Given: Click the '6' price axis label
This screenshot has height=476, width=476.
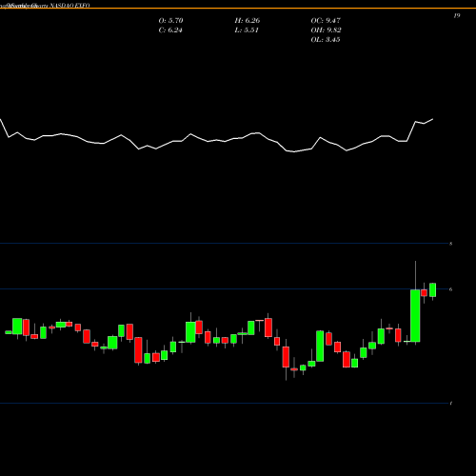Looking at the screenshot, I should [450, 289].
